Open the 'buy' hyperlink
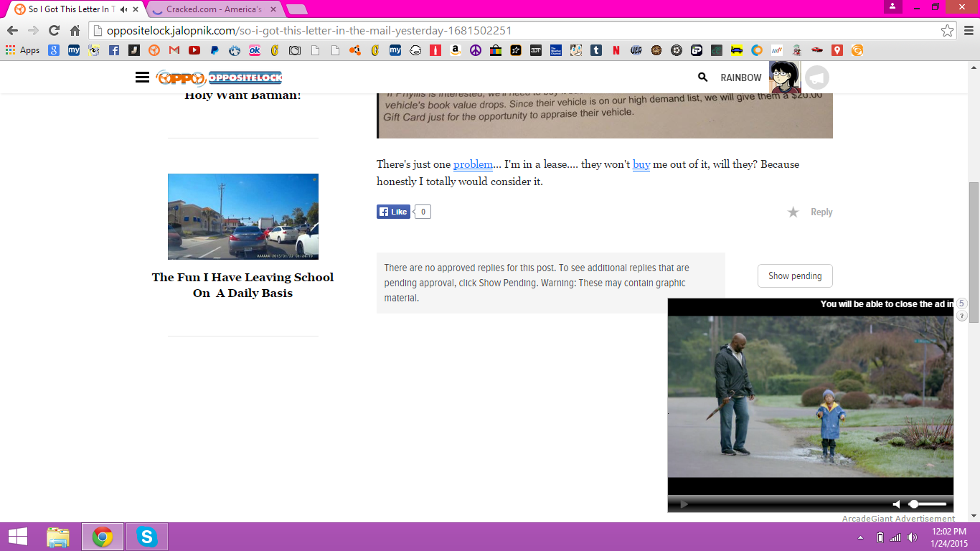The width and height of the screenshot is (980, 551). click(641, 164)
